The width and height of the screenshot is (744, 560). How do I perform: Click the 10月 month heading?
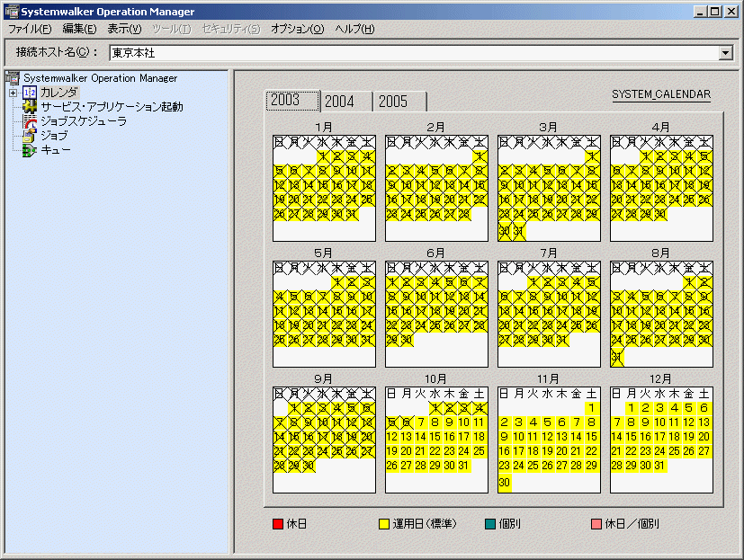[x=435, y=378]
